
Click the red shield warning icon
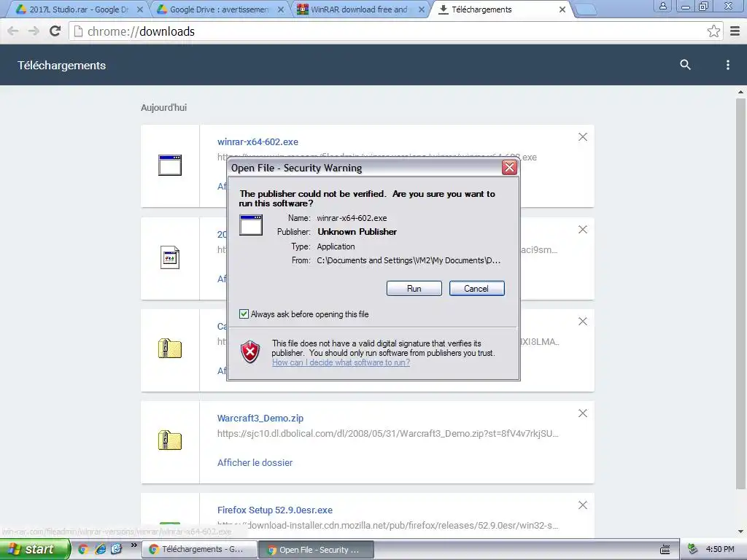pyautogui.click(x=250, y=352)
